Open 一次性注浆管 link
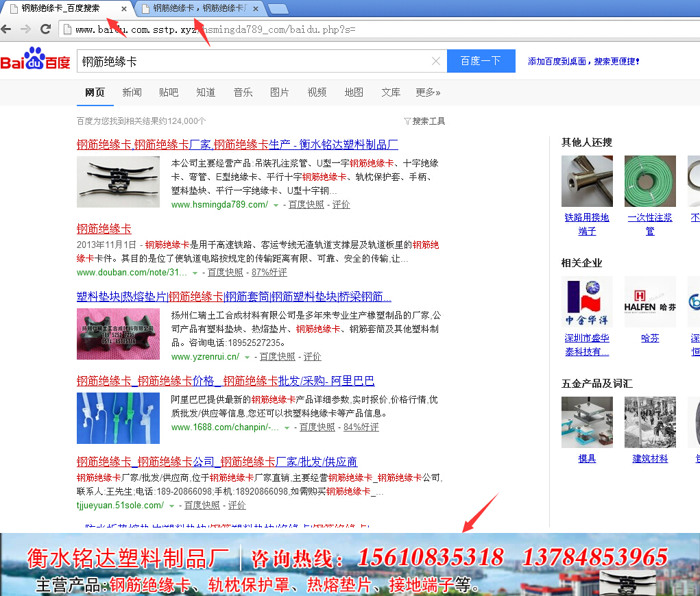The image size is (700, 596). click(650, 224)
